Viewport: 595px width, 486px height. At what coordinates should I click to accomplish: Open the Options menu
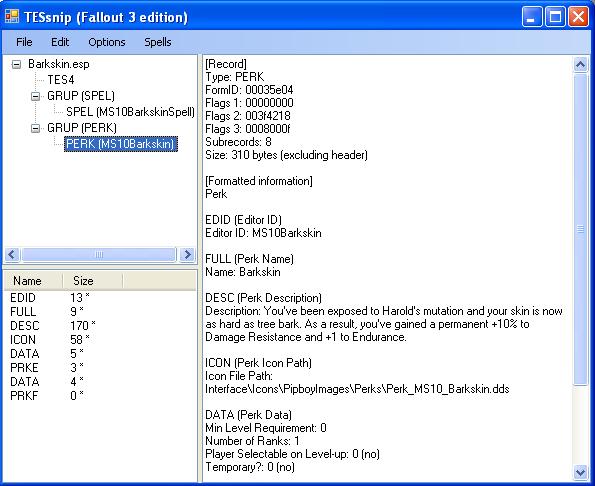tap(107, 42)
